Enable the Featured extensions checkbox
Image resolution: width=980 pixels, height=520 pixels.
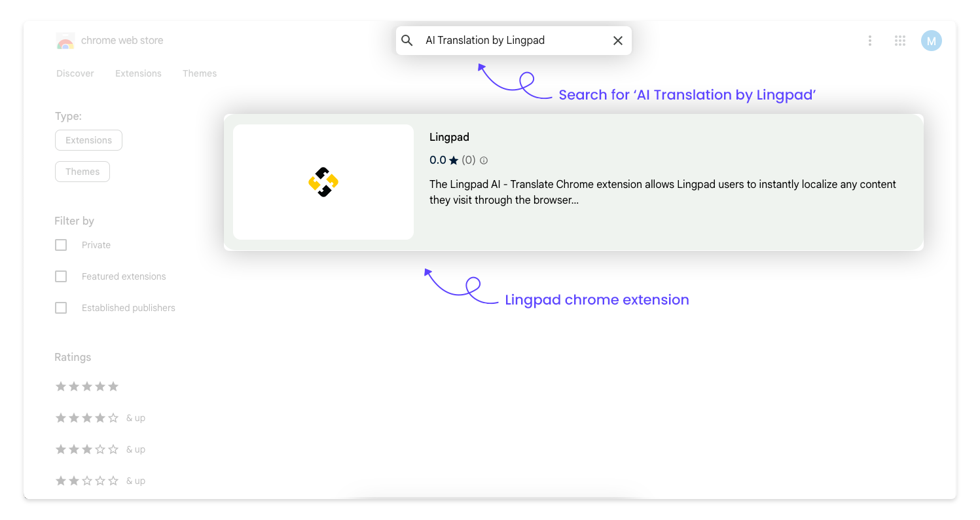click(x=61, y=276)
